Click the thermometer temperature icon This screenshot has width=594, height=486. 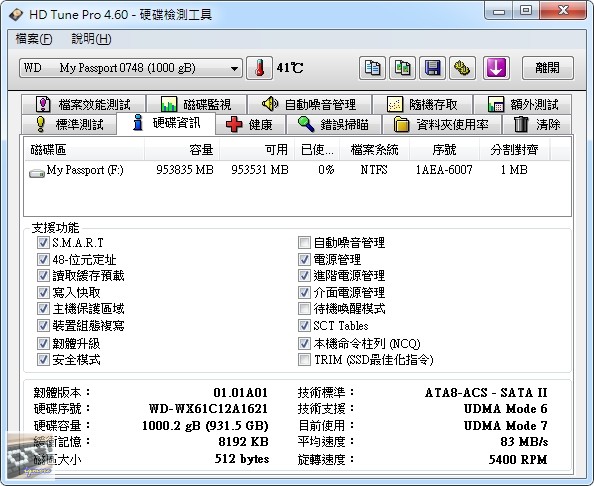point(259,68)
